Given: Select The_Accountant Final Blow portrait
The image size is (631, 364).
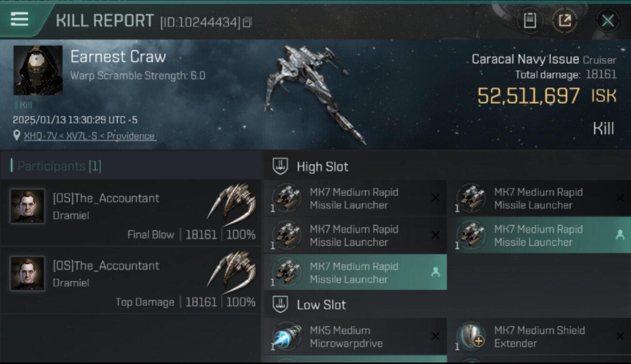Looking at the screenshot, I should pyautogui.click(x=28, y=206).
